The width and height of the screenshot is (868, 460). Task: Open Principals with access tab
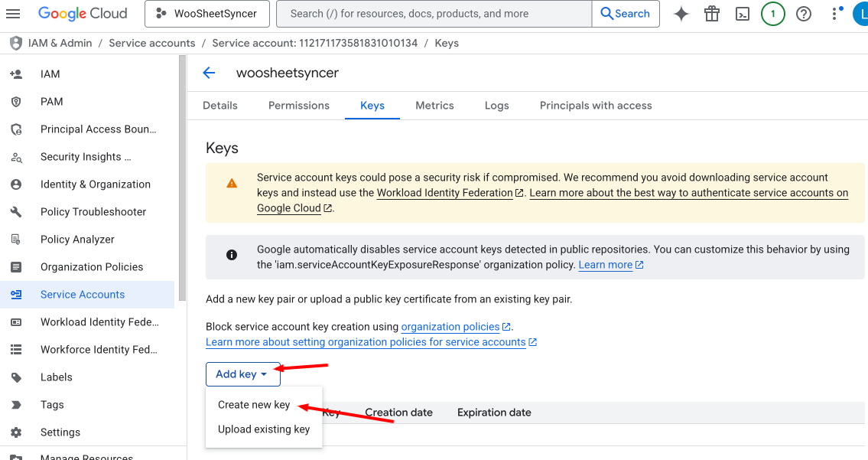point(596,106)
